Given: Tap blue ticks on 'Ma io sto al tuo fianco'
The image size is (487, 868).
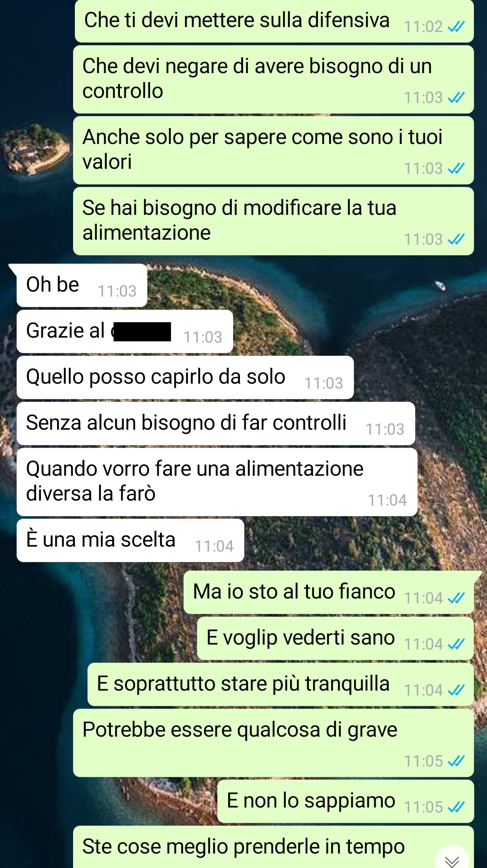Looking at the screenshot, I should [456, 598].
